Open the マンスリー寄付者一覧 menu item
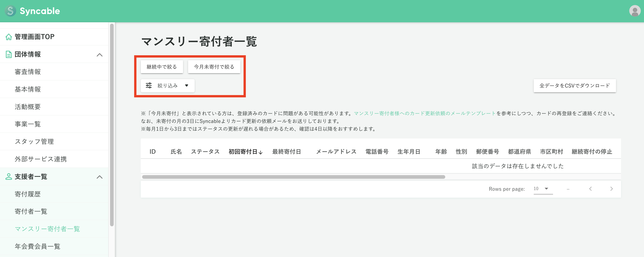The width and height of the screenshot is (644, 257). pyautogui.click(x=47, y=229)
